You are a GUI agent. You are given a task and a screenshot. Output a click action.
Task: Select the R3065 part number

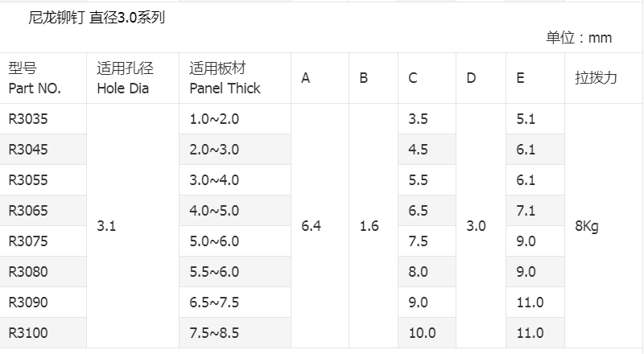click(x=28, y=211)
